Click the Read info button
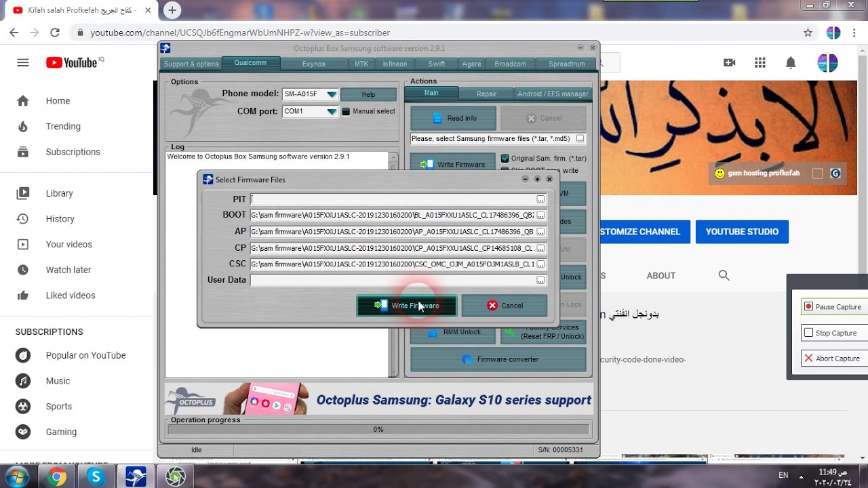Screen dimensions: 868x488 (x=453, y=118)
